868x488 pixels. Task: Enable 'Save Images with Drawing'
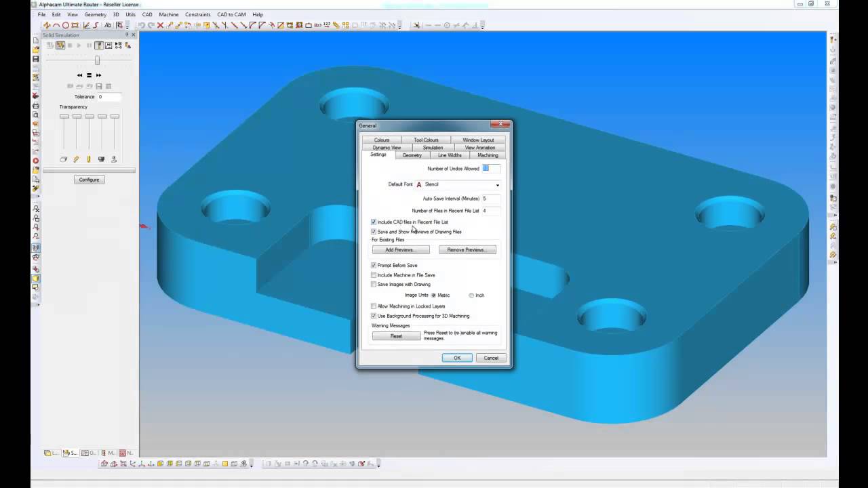pyautogui.click(x=374, y=285)
